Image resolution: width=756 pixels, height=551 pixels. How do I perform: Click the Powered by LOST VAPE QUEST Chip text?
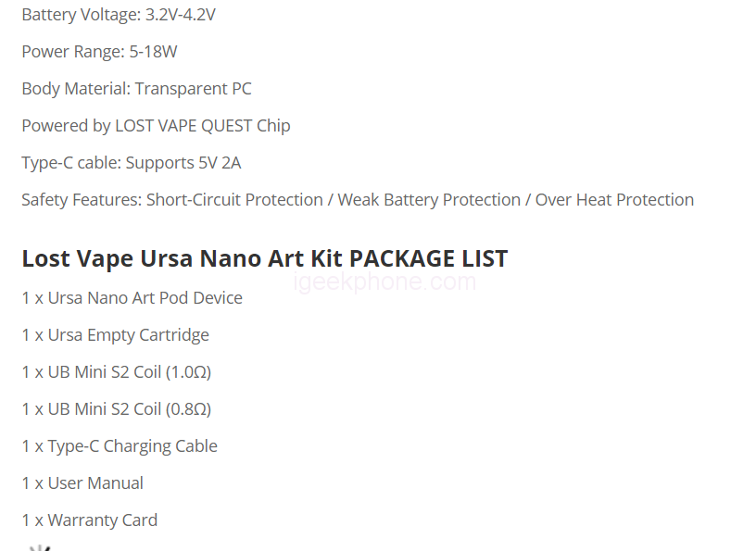[x=156, y=126]
